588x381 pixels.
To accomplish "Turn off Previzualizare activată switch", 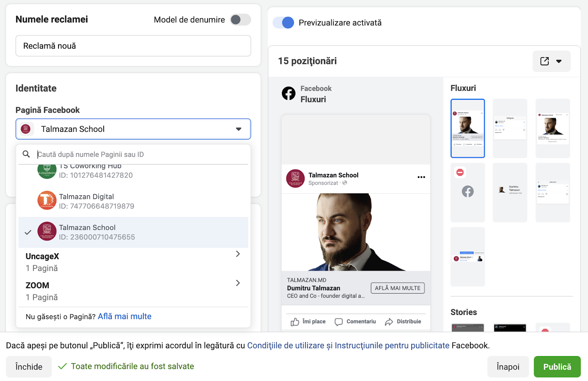I will pyautogui.click(x=283, y=23).
